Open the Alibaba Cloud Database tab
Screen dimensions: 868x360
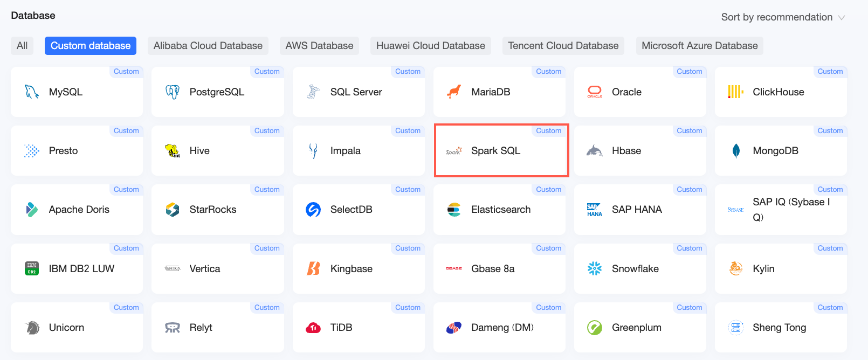(x=208, y=46)
